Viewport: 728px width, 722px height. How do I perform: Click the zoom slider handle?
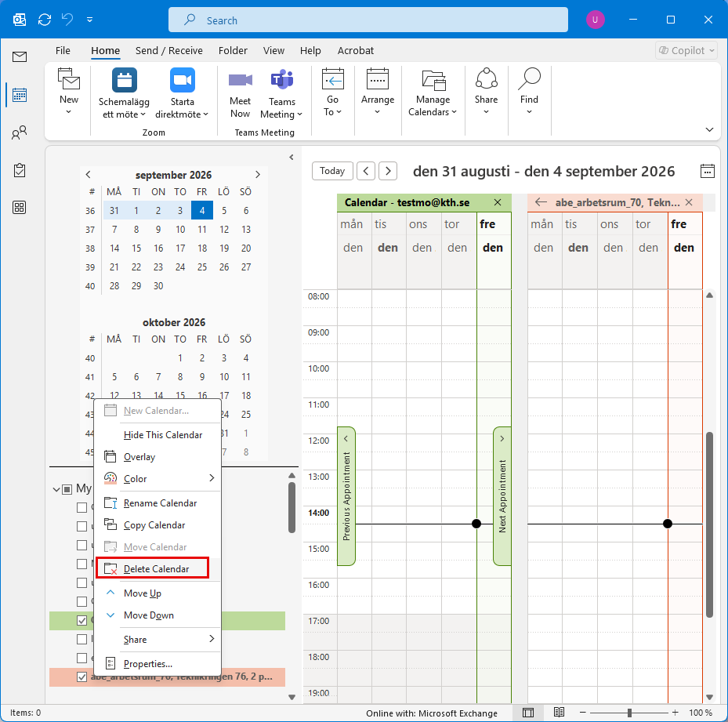629,713
